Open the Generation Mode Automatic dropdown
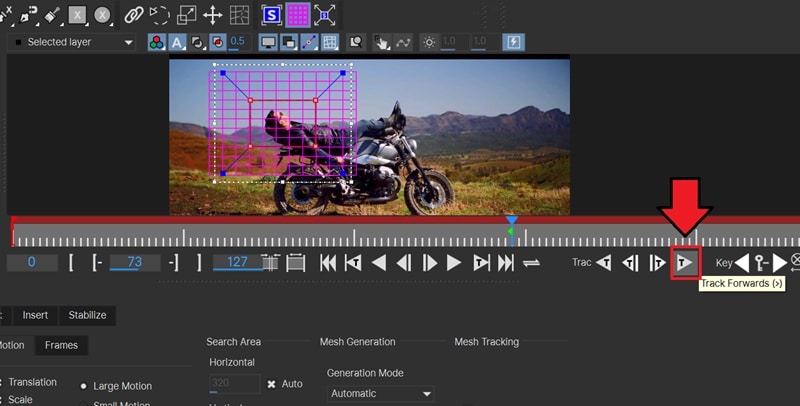The height and width of the screenshot is (406, 800). coord(381,394)
